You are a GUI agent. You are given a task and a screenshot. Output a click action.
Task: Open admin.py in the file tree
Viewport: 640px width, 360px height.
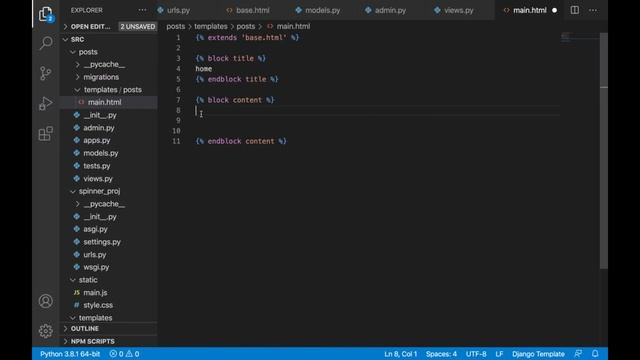[x=99, y=128]
